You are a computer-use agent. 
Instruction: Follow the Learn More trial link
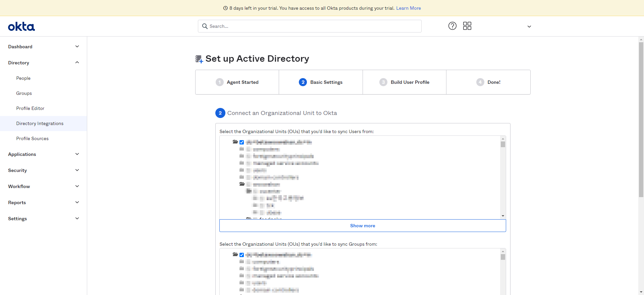tap(409, 8)
